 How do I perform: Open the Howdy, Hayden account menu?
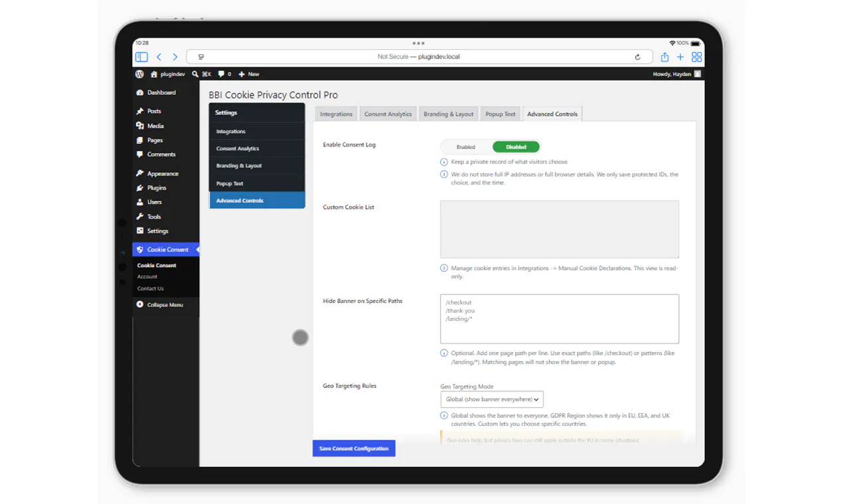click(676, 74)
